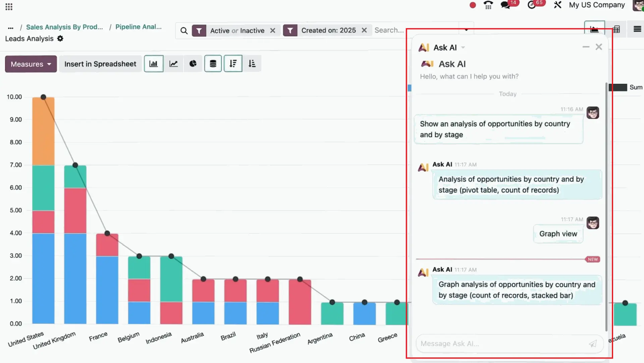Switch to line chart view

point(173,63)
